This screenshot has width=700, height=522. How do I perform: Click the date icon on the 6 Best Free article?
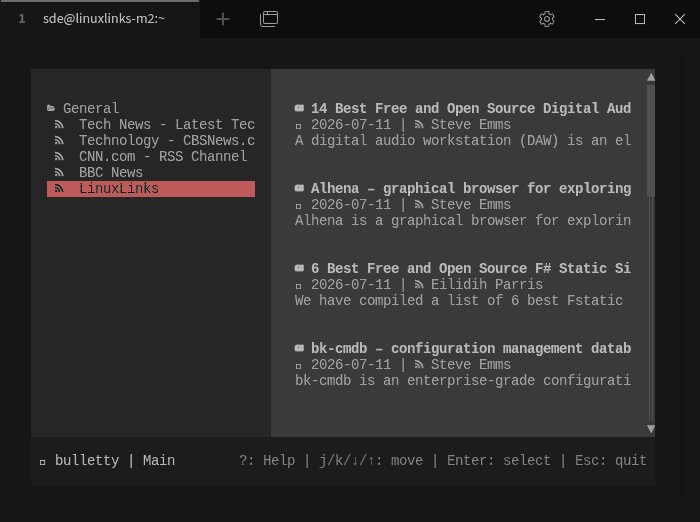[x=299, y=286]
